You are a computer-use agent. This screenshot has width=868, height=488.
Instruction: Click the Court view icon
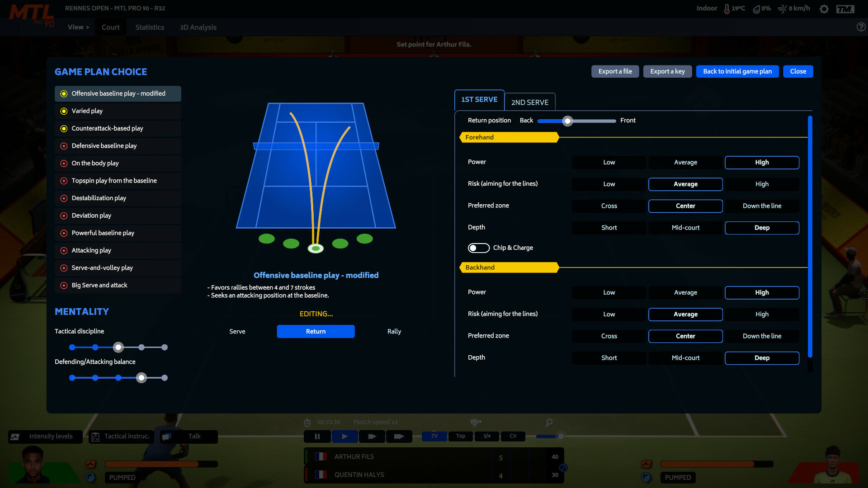(111, 27)
